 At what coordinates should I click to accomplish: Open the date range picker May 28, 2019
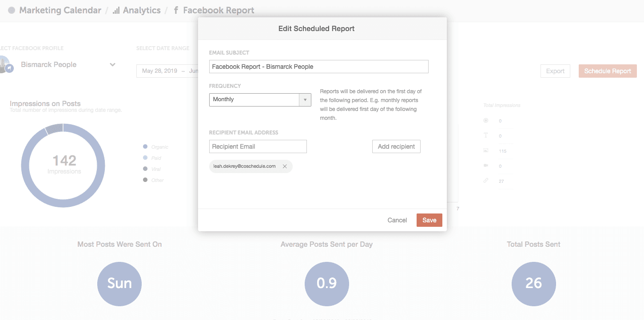click(167, 71)
